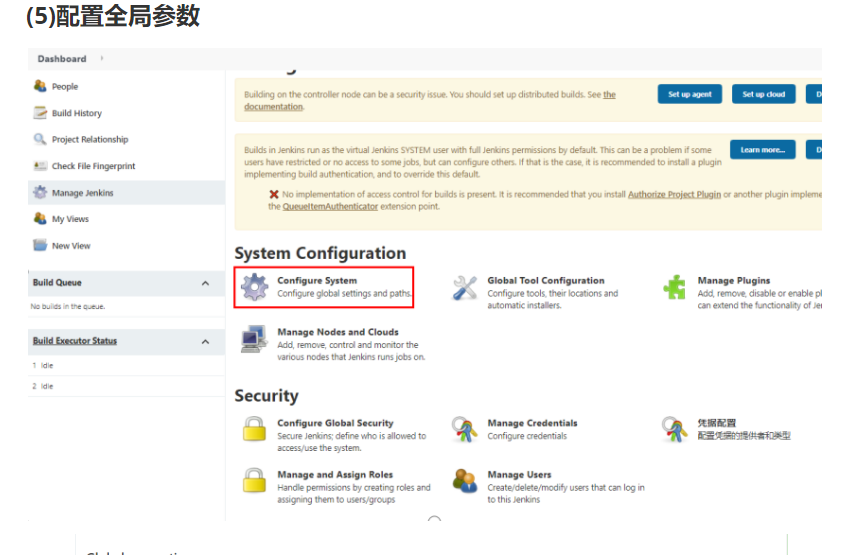The image size is (868, 555).
Task: Click the Set up cloud button
Action: (763, 94)
